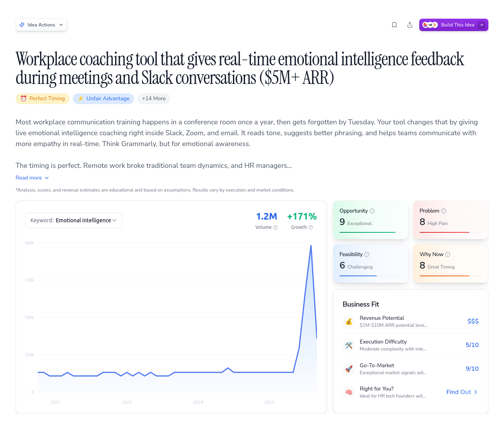Click the sparkle icon on Idea Actions
Image resolution: width=504 pixels, height=429 pixels.
pos(22,24)
